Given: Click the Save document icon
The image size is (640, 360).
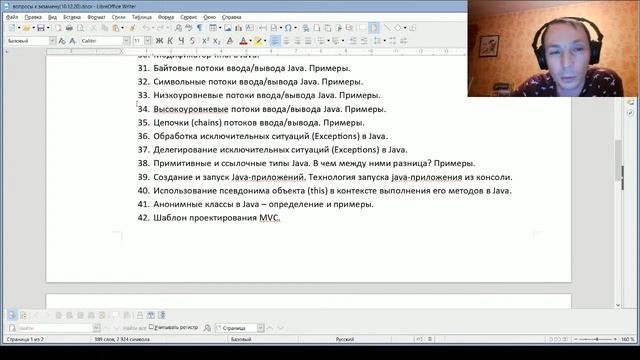Looking at the screenshot, I should coord(41,28).
